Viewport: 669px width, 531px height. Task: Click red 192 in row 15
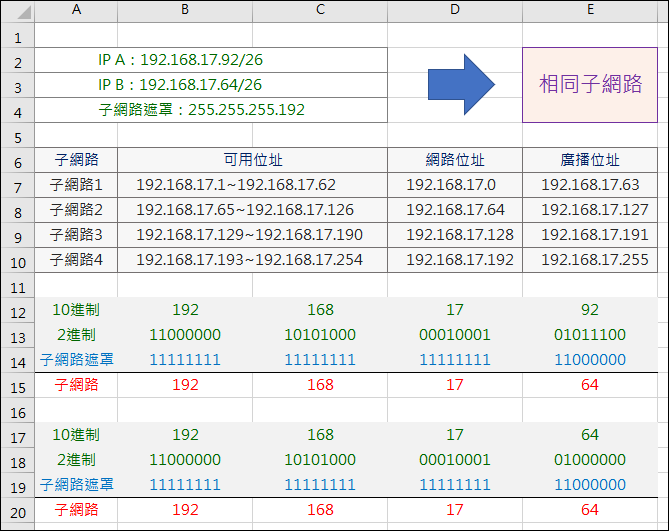(185, 385)
